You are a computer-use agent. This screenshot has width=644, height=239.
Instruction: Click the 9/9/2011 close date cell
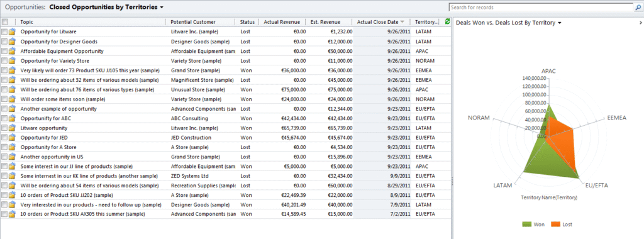click(x=400, y=175)
